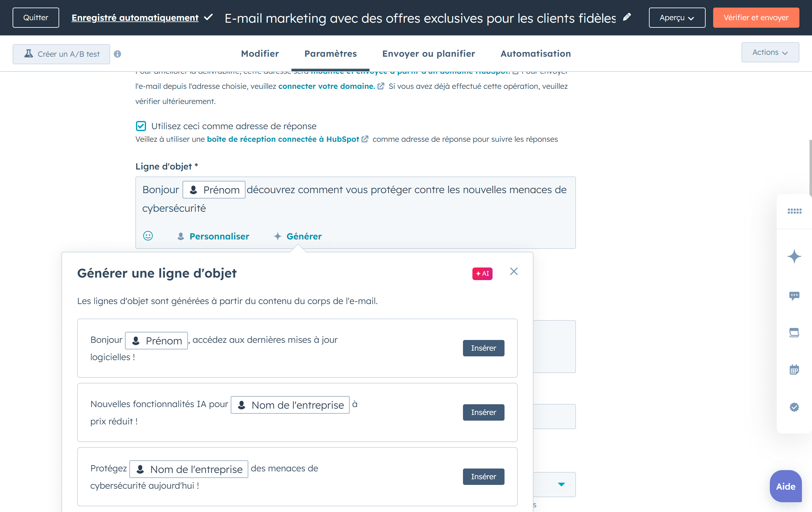Expand the Aperçu dropdown menu
The height and width of the screenshot is (512, 812).
[x=676, y=17]
